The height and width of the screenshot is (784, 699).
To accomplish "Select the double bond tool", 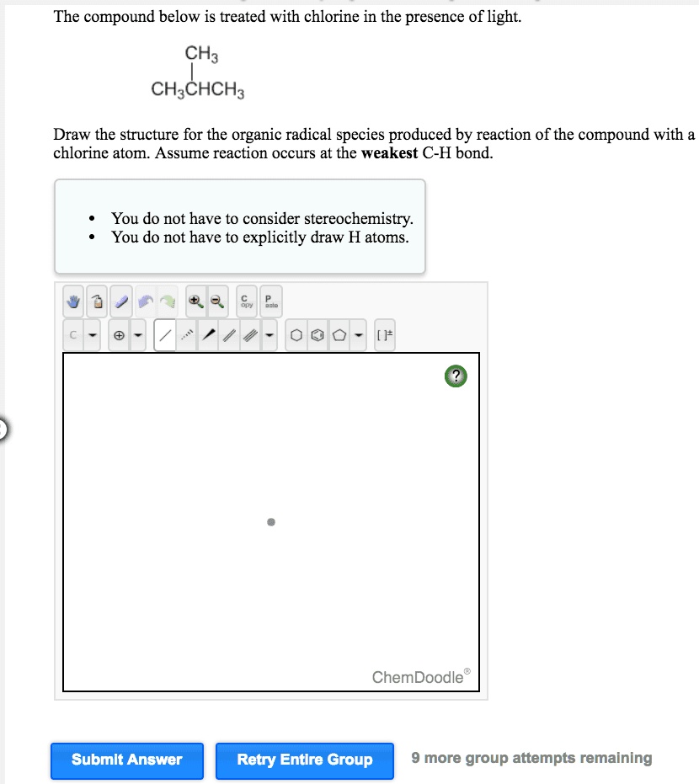I will point(229,334).
